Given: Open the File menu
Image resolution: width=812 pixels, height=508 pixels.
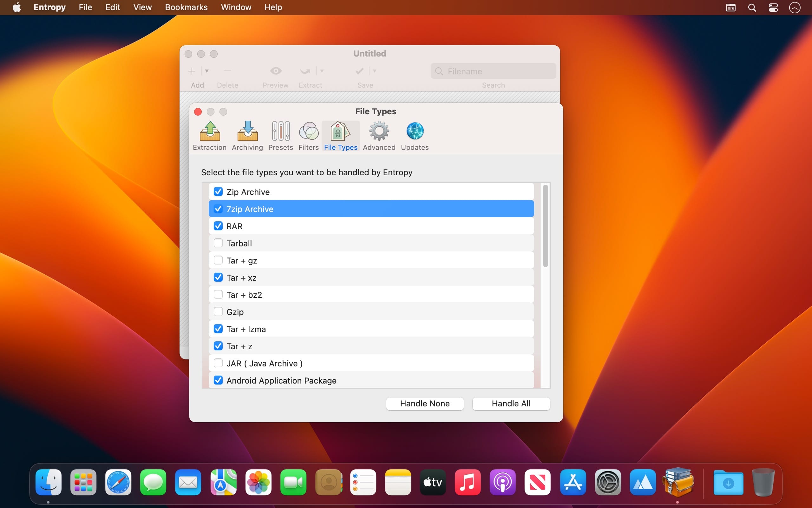Looking at the screenshot, I should [x=85, y=7].
